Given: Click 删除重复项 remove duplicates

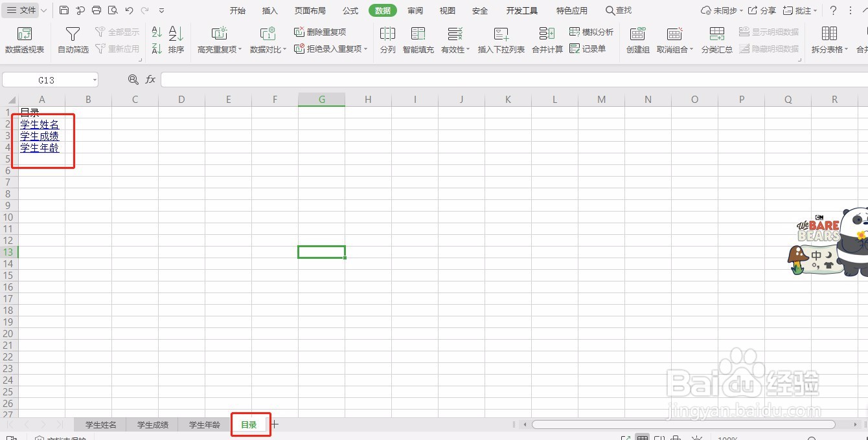Looking at the screenshot, I should (x=320, y=32).
